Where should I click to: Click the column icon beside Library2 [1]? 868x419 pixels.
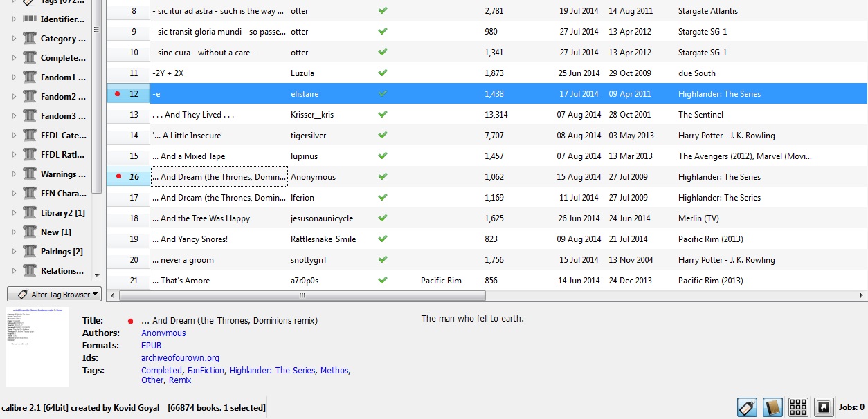pos(29,213)
